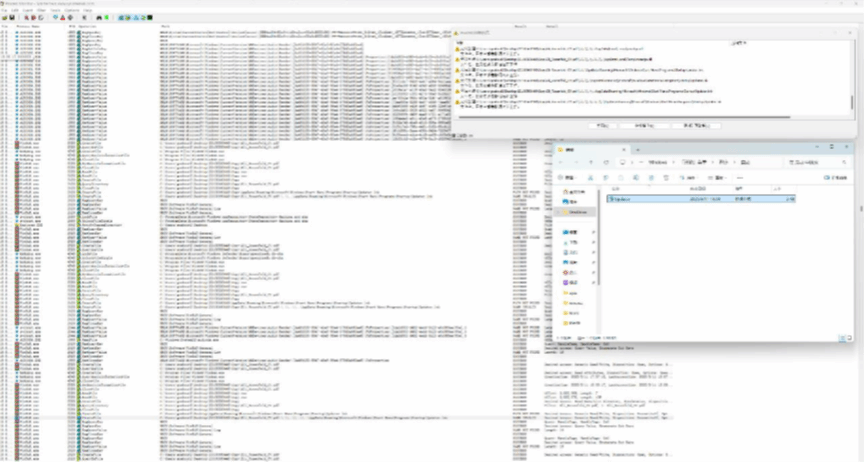
Task: Toggle Show Profiling Events in the toolbar
Action: point(147,18)
